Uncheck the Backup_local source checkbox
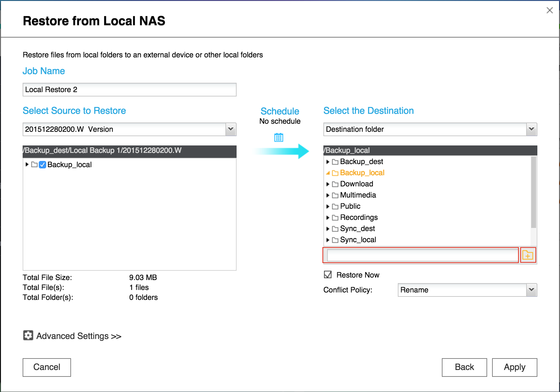The width and height of the screenshot is (560, 392). [x=43, y=165]
